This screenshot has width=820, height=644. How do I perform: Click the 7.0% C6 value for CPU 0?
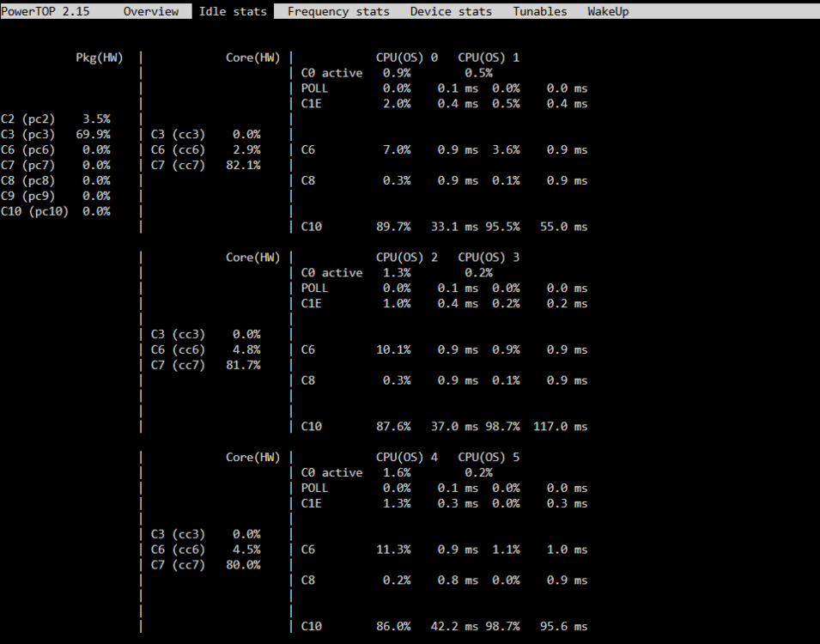[x=397, y=150]
